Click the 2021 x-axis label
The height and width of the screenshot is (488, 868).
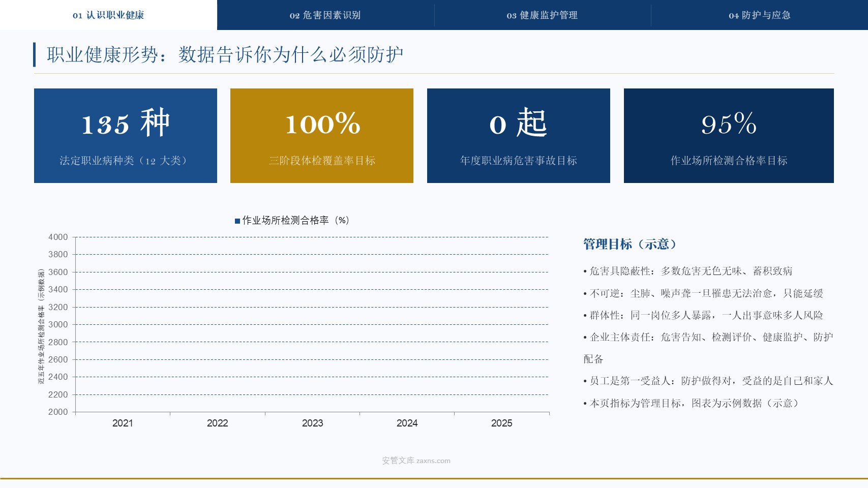[123, 423]
